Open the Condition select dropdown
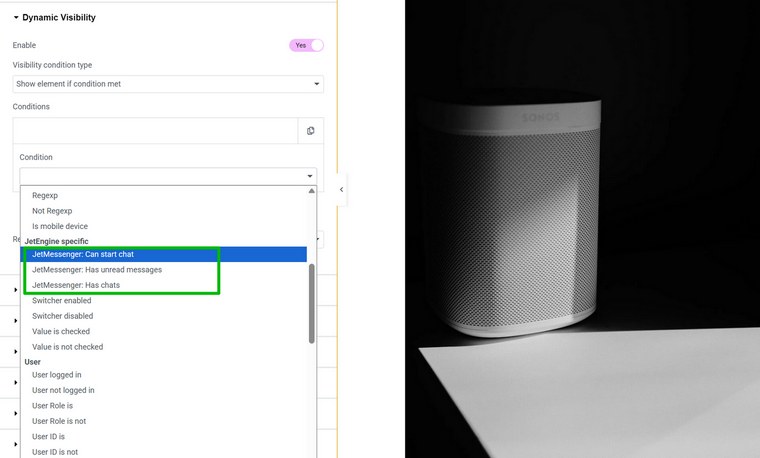760x458 pixels. [x=168, y=176]
